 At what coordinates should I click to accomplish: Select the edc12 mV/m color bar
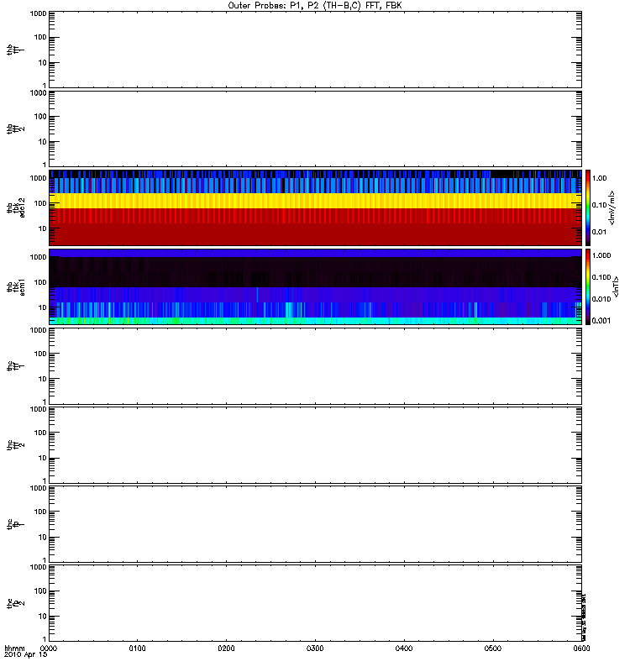click(588, 207)
